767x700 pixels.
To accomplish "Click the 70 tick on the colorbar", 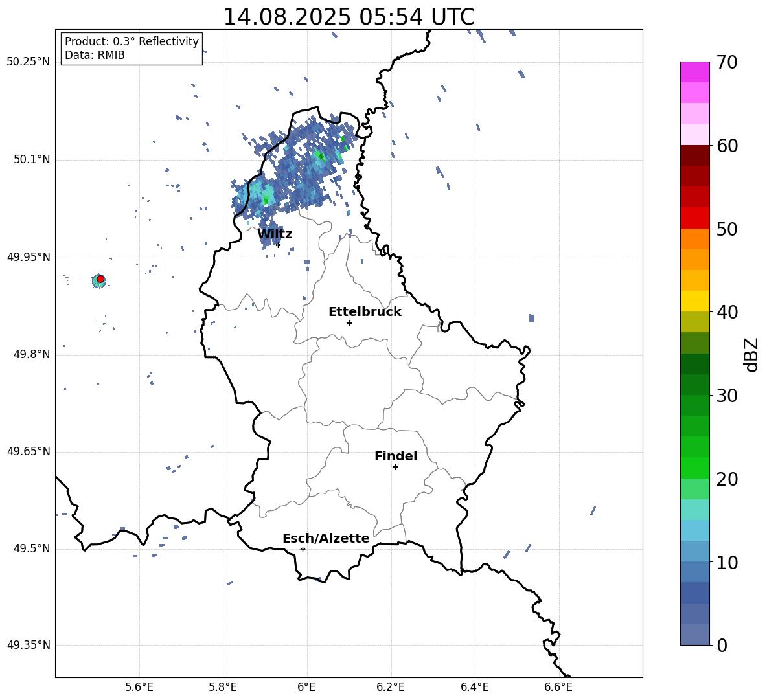I will (727, 62).
